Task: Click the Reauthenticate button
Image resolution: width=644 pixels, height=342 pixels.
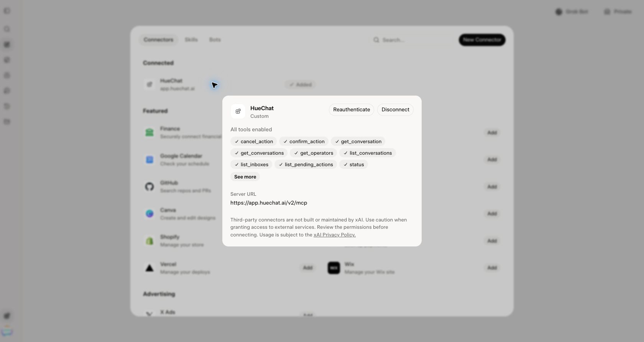Action: pos(352,110)
